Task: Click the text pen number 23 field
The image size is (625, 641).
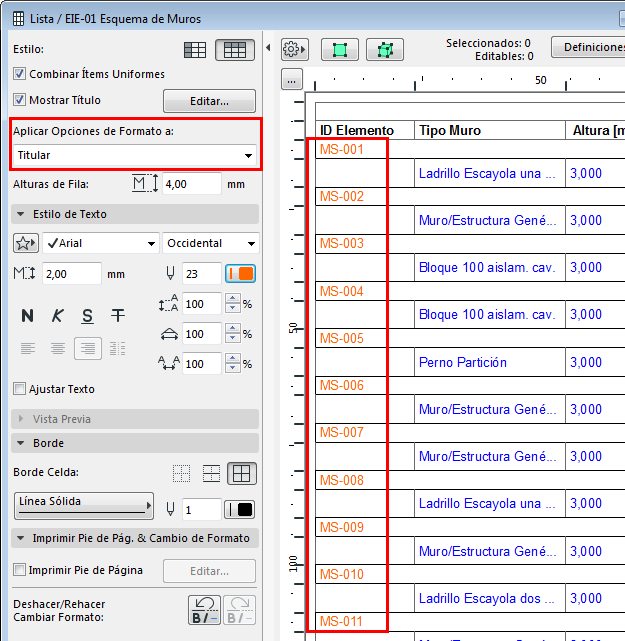Action: pos(202,273)
